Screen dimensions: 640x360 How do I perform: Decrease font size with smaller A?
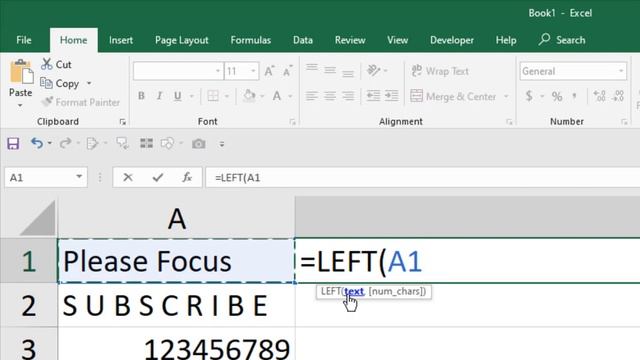coord(288,71)
